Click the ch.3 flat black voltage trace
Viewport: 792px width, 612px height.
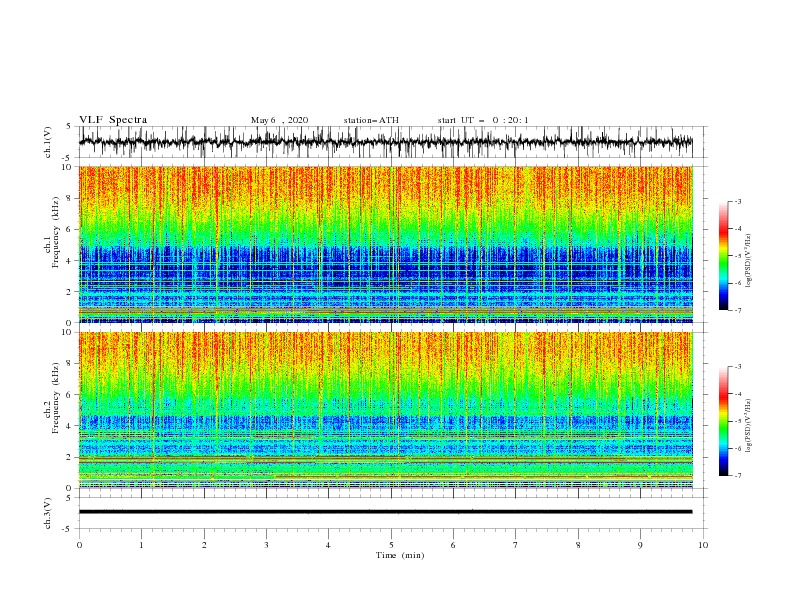click(x=385, y=512)
